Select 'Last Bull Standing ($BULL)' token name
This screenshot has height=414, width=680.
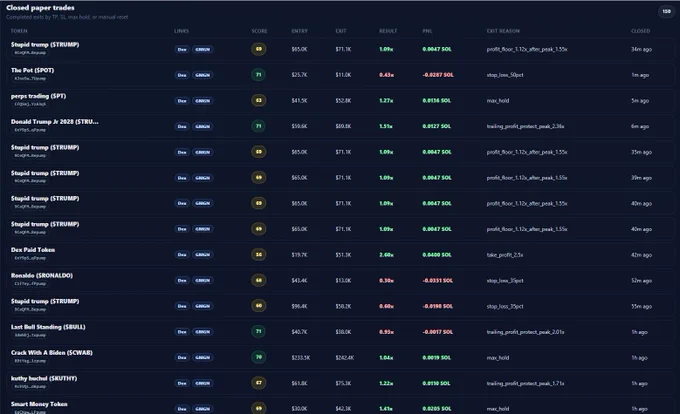point(48,327)
